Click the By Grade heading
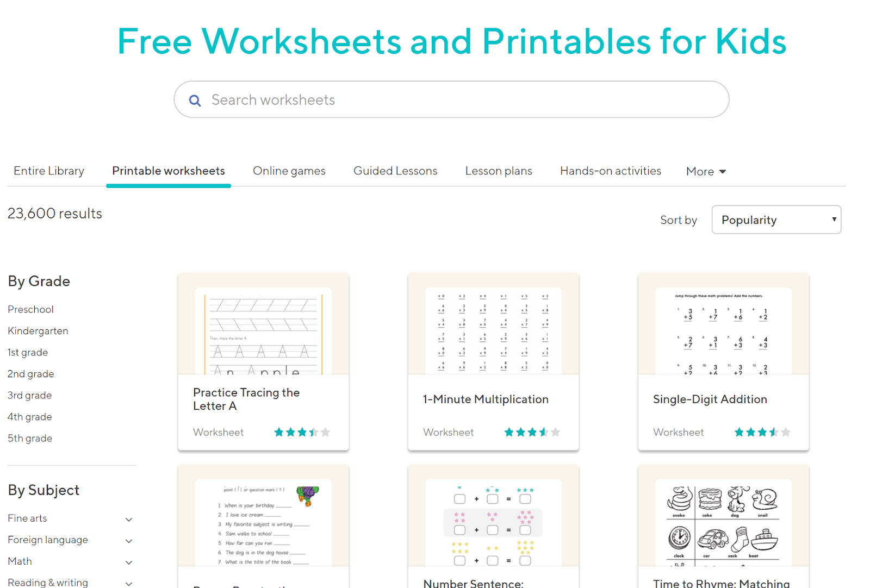 coord(39,282)
